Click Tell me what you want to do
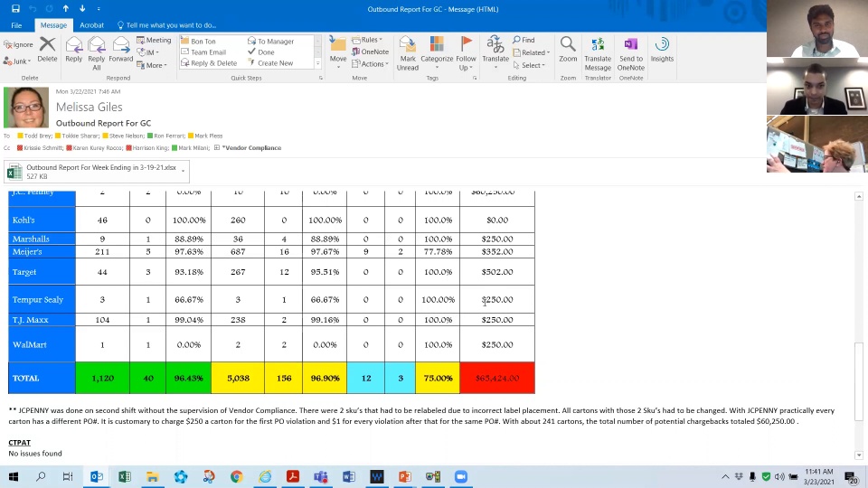Screen dimensions: 868x488 166,25
